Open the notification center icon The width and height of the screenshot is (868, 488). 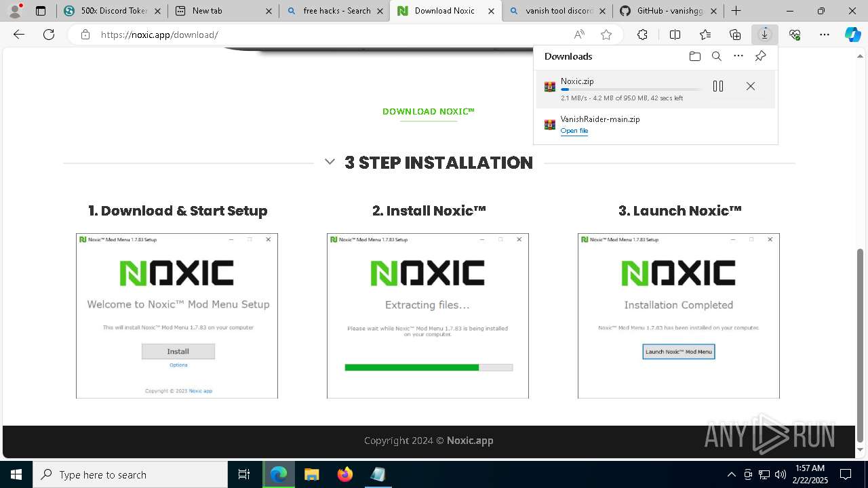(846, 474)
